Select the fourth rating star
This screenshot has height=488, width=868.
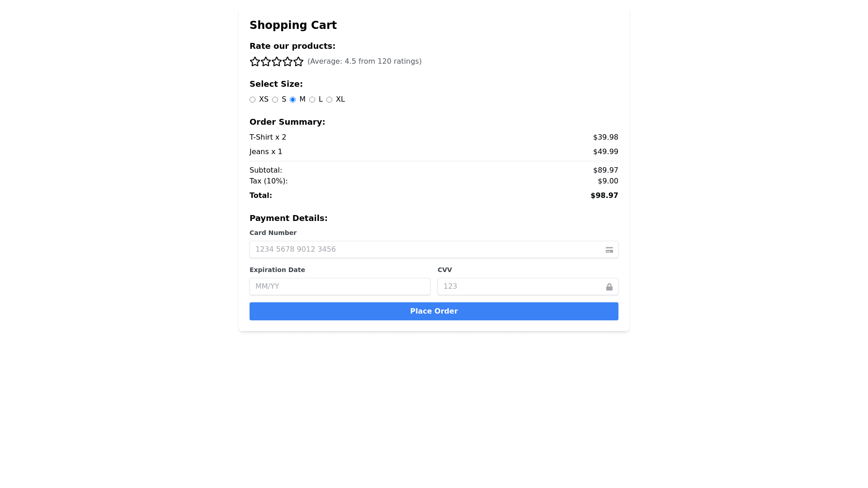(x=288, y=61)
